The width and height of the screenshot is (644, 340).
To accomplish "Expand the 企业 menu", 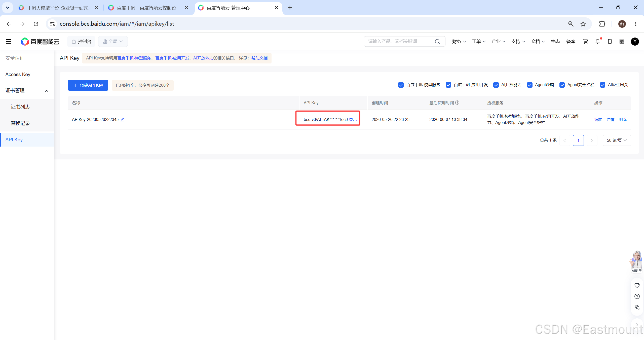I will [498, 42].
